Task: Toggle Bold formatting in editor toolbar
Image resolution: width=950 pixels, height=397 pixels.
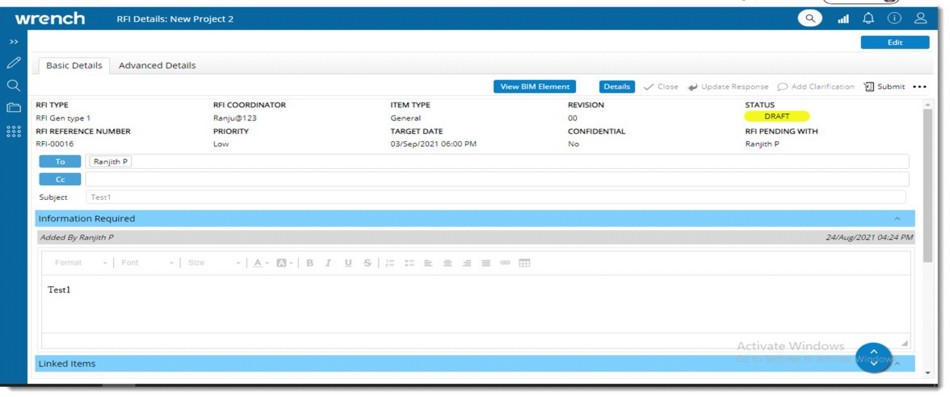Action: point(310,262)
